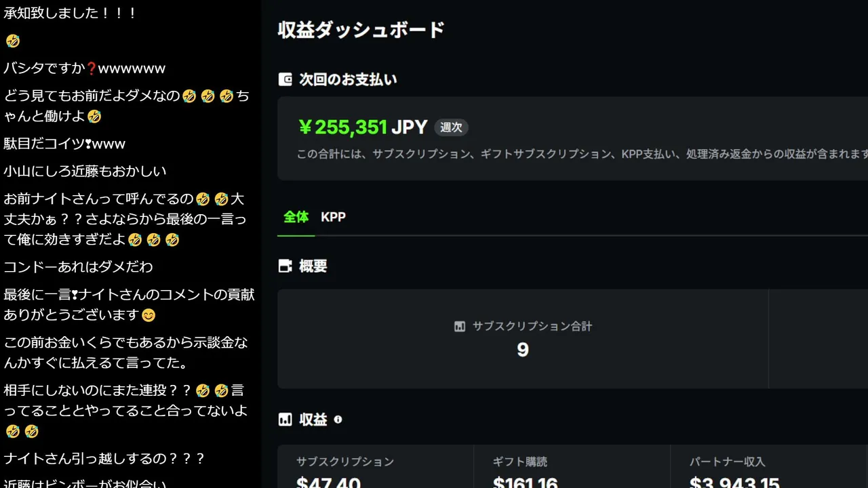
Task: Switch to the 全体 tab
Action: coord(296,217)
